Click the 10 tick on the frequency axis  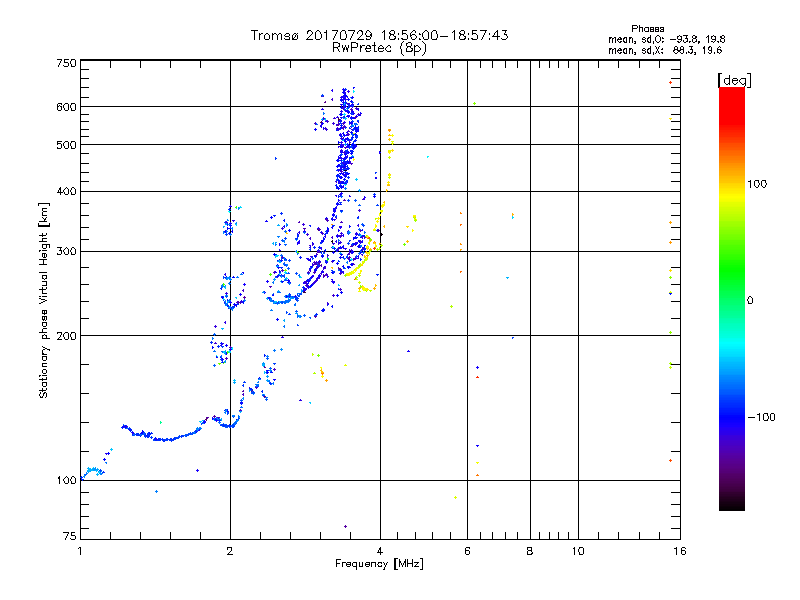click(578, 551)
